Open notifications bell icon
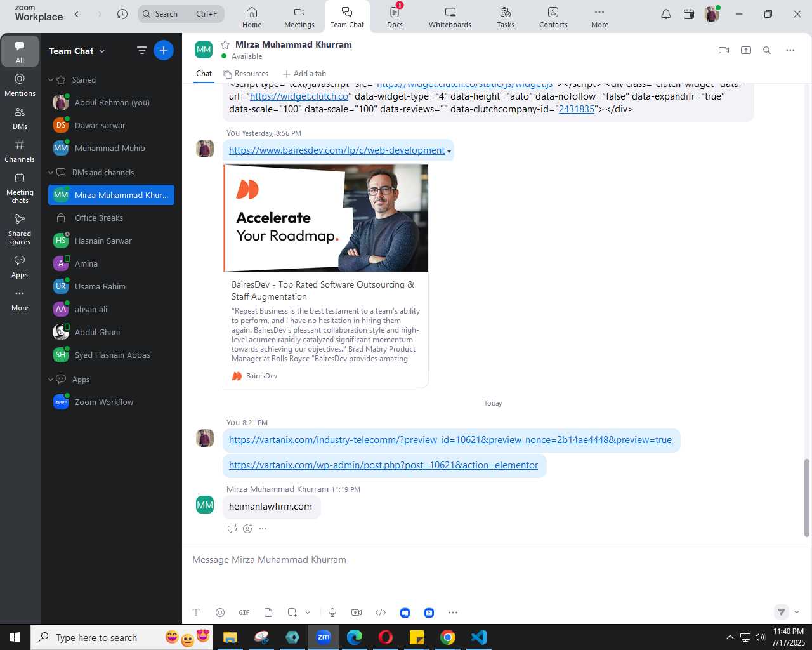812x650 pixels. pyautogui.click(x=666, y=14)
